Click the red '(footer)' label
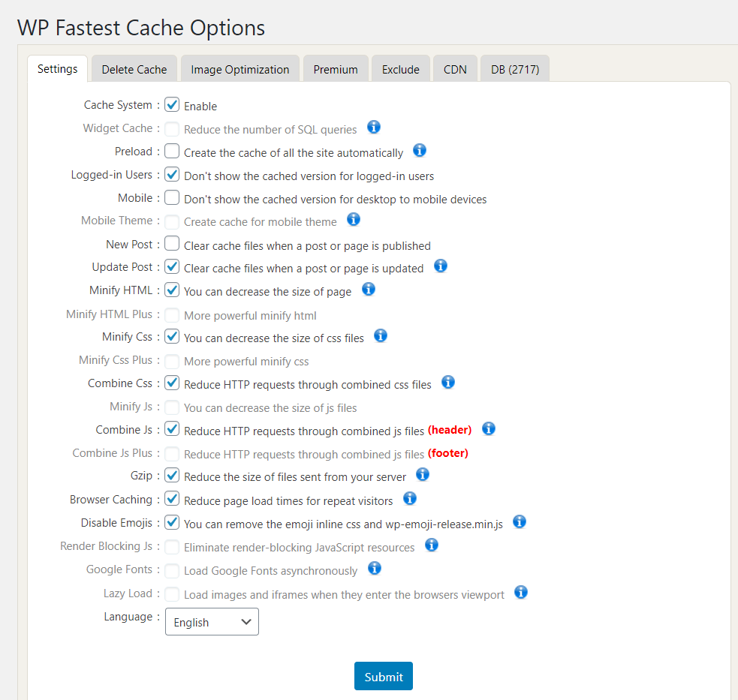Viewport: 738px width, 700px height. (448, 453)
